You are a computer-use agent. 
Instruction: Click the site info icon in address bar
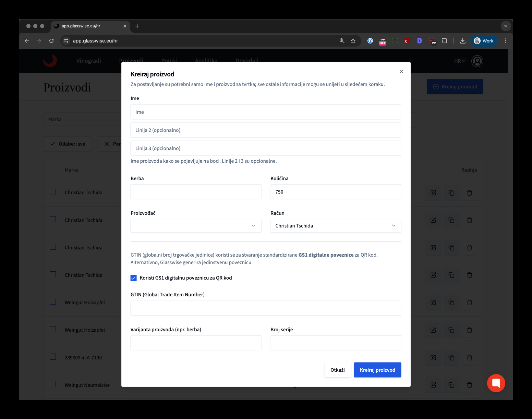tap(66, 41)
